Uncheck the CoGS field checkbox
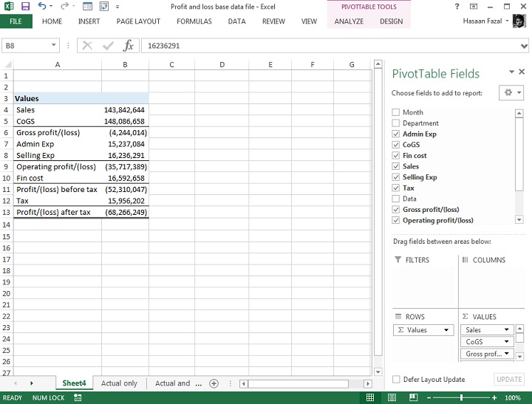 (395, 145)
